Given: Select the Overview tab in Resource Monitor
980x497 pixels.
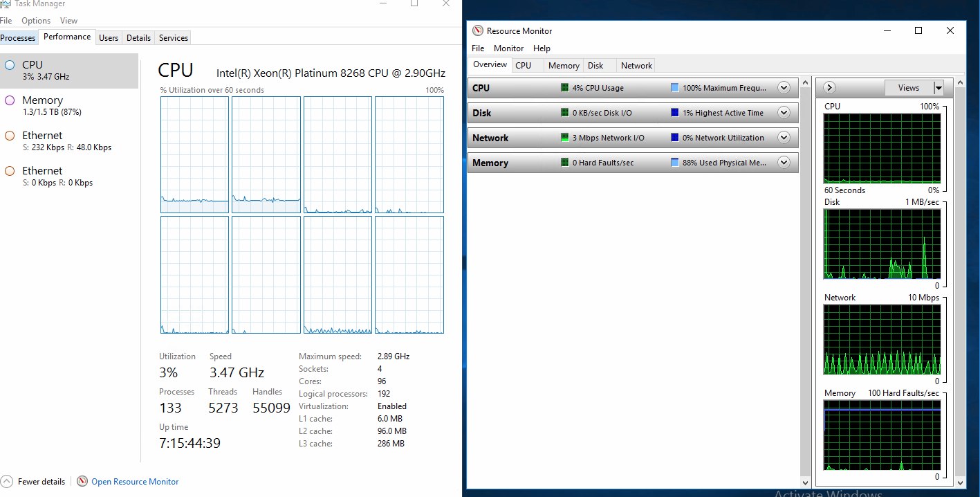Looking at the screenshot, I should coord(490,64).
